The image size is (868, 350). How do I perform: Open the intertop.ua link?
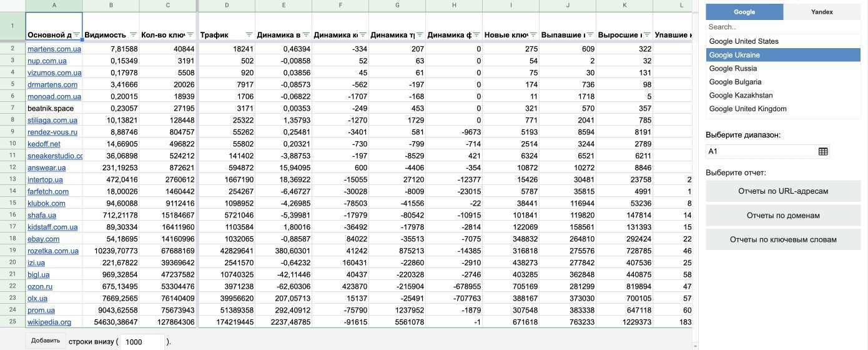pyautogui.click(x=45, y=179)
